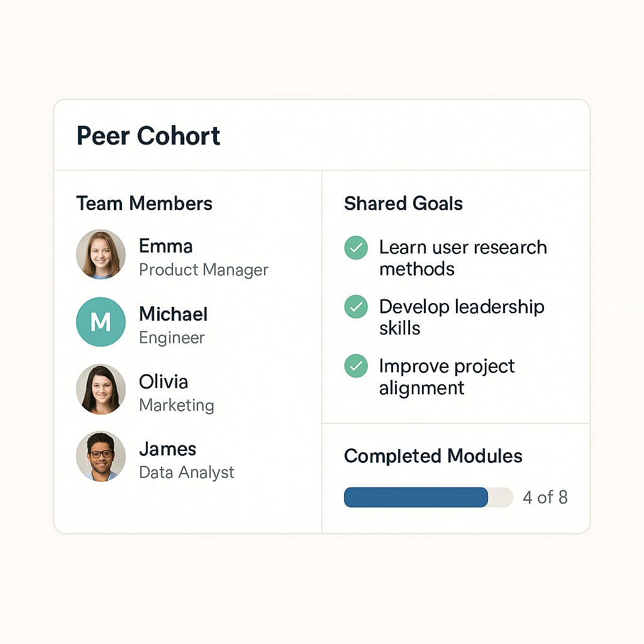Select Michael's teal initial avatar
644x644 pixels.
[101, 322]
